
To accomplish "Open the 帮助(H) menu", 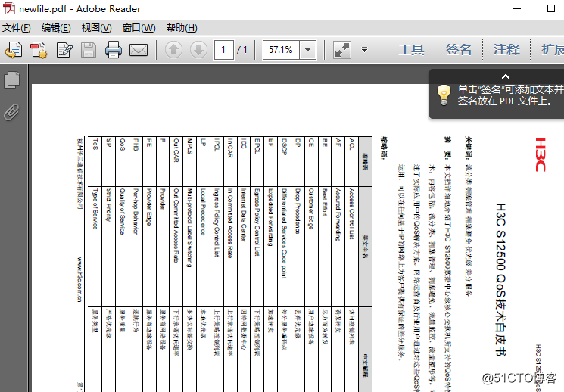I will click(182, 28).
